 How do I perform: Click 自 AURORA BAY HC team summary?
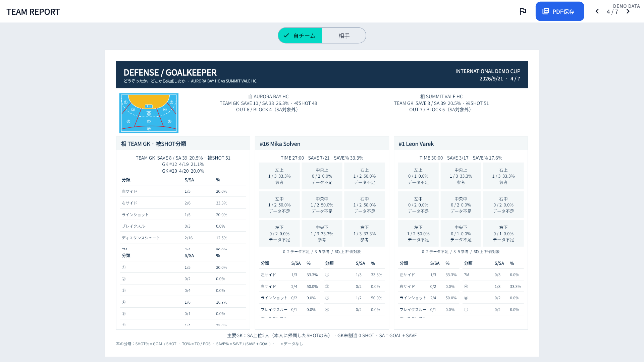tap(268, 103)
